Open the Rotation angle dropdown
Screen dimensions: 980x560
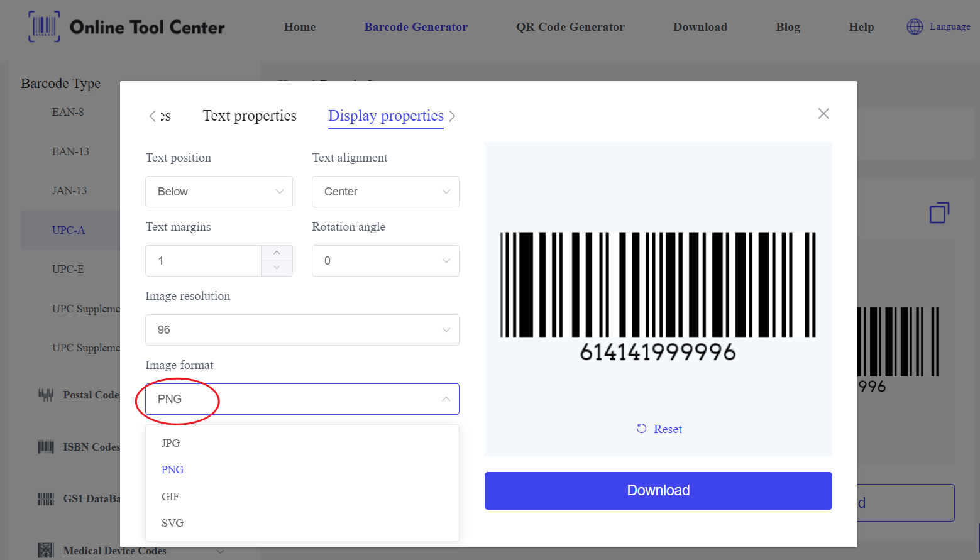pos(385,261)
